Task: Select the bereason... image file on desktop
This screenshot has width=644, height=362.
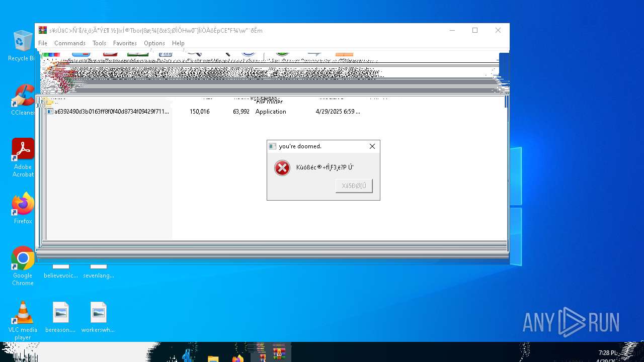Action: [x=60, y=318]
